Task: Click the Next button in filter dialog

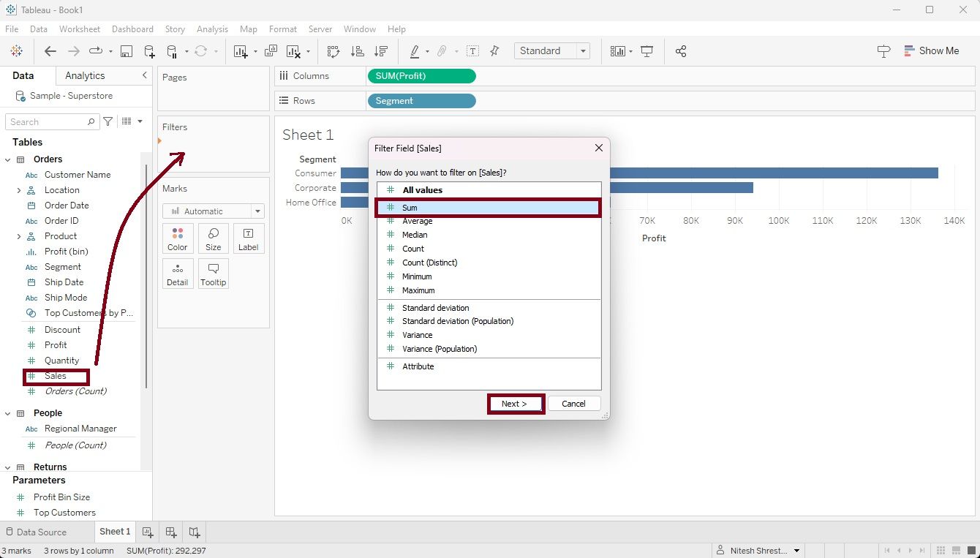Action: pos(515,404)
